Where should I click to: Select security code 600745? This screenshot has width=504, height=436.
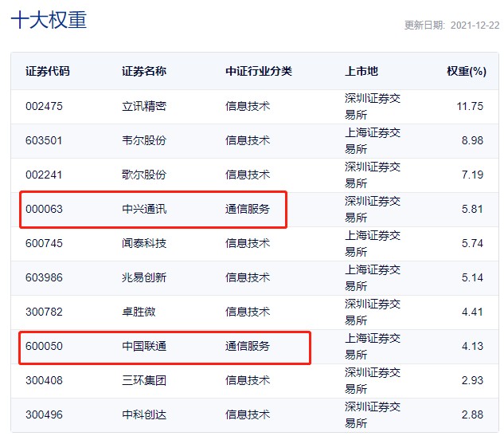coord(44,243)
